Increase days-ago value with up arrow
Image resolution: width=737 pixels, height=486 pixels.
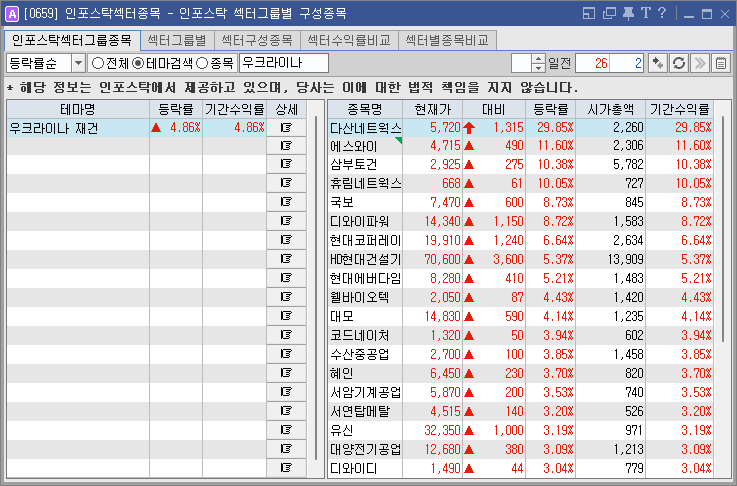click(x=539, y=59)
